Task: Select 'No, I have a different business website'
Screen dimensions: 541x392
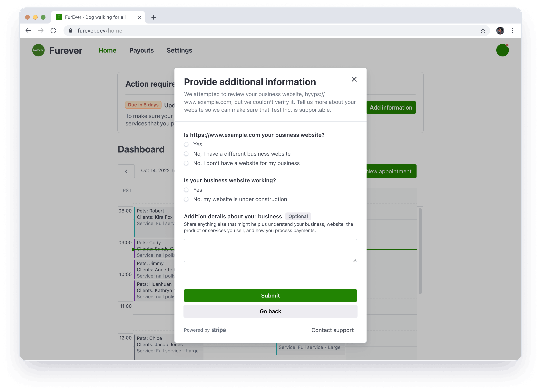Action: (186, 154)
